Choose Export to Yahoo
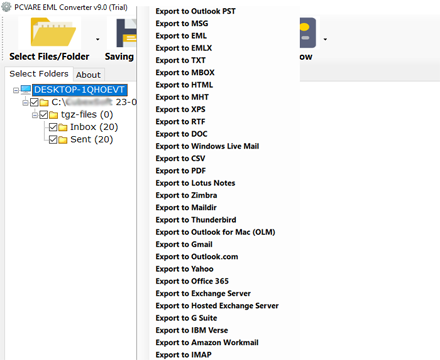Image resolution: width=440 pixels, height=360 pixels. (x=184, y=269)
